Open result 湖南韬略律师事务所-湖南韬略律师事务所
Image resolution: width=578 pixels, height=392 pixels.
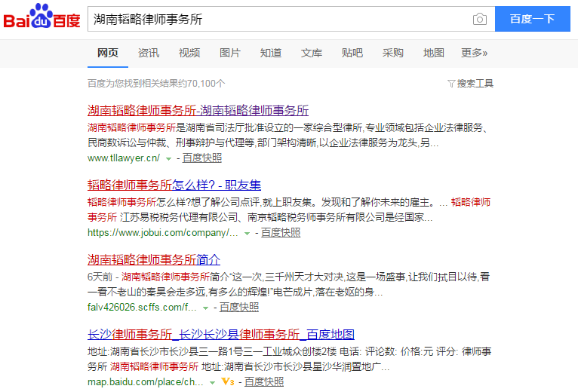198,110
